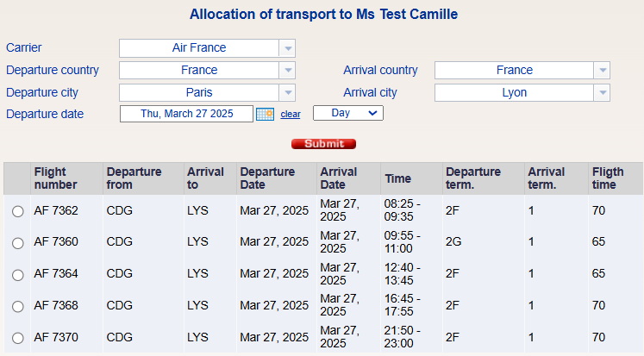Open the Arrival country dropdown arrow
This screenshot has width=644, height=356.
[603, 71]
